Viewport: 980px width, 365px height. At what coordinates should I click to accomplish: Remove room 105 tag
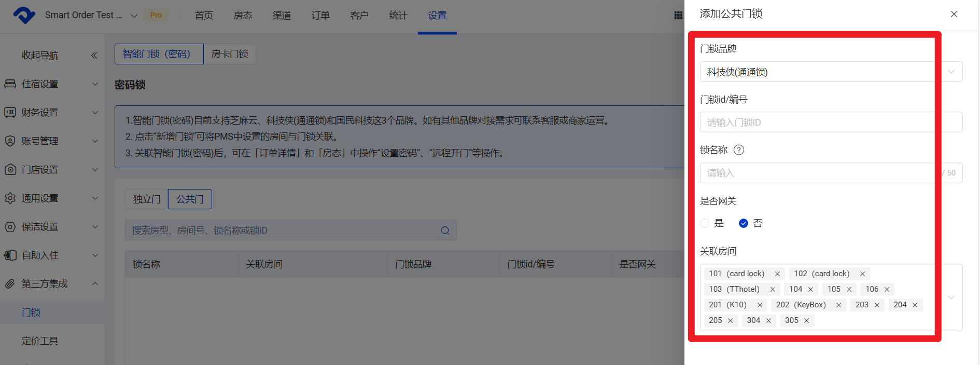pyautogui.click(x=849, y=289)
